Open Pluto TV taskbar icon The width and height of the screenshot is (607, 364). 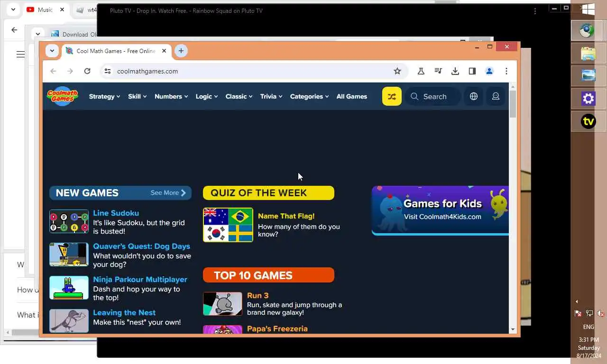click(x=589, y=121)
